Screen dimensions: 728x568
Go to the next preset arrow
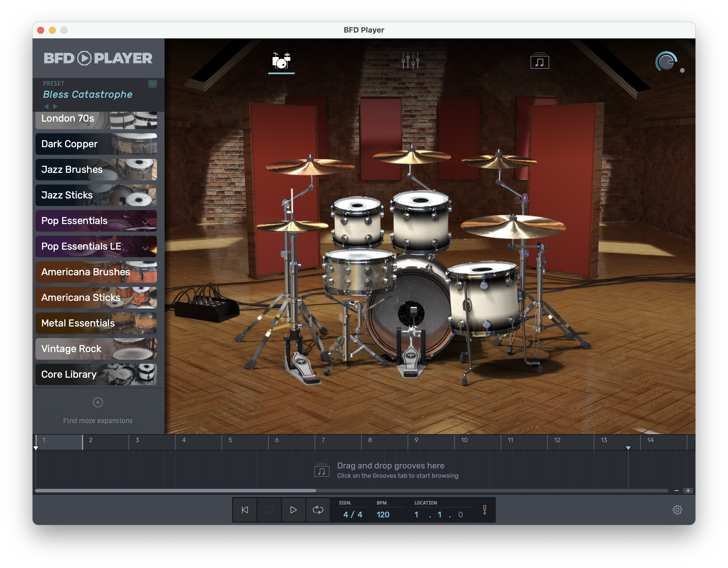point(56,106)
